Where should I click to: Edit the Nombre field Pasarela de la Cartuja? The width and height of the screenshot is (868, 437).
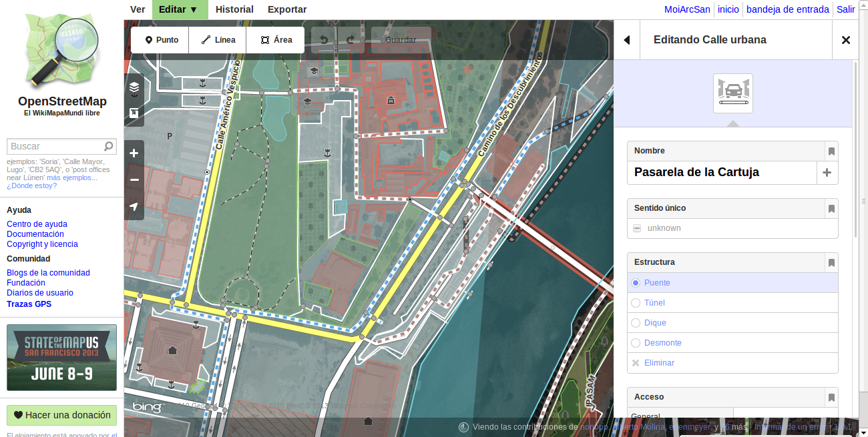point(722,173)
